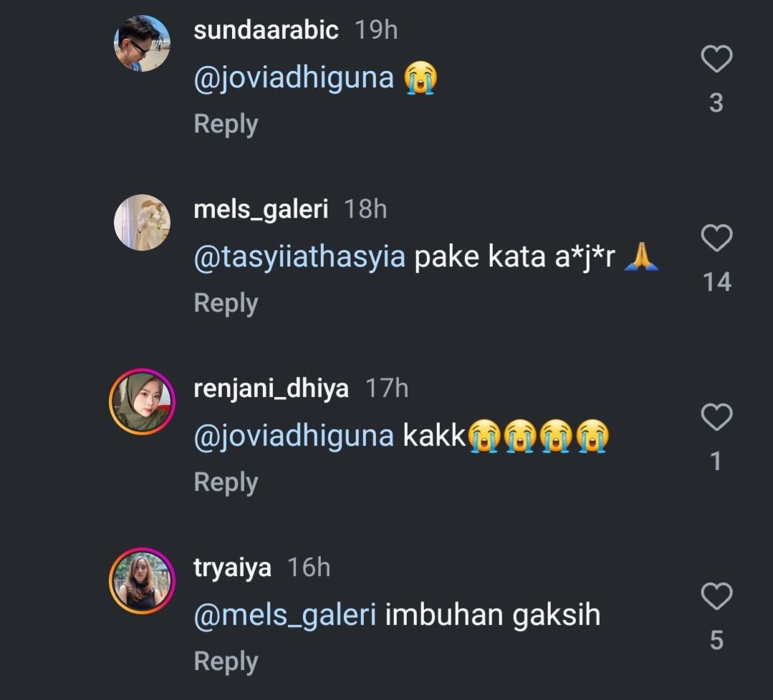View renjani_dhiya's profile photo
Screen dimensions: 773x700
click(x=141, y=400)
